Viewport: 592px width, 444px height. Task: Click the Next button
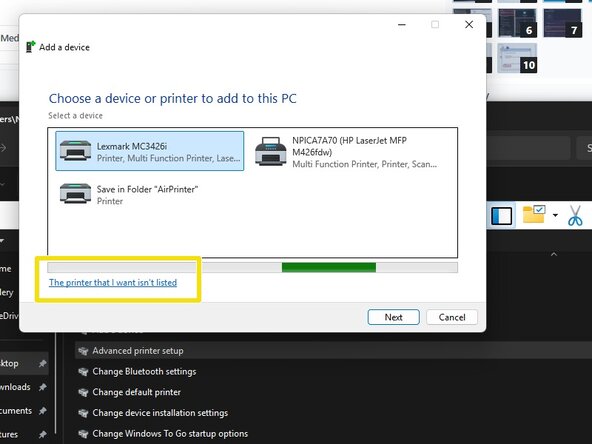[393, 317]
